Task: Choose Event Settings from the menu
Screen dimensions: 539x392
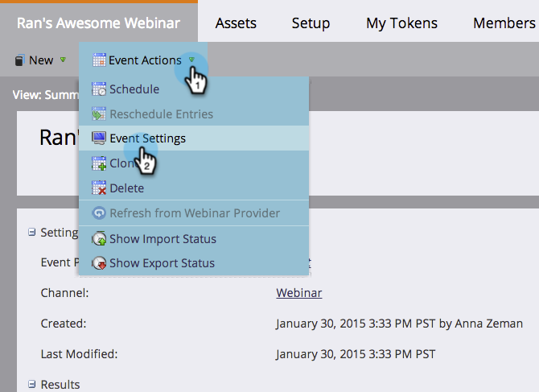Action: (x=147, y=138)
